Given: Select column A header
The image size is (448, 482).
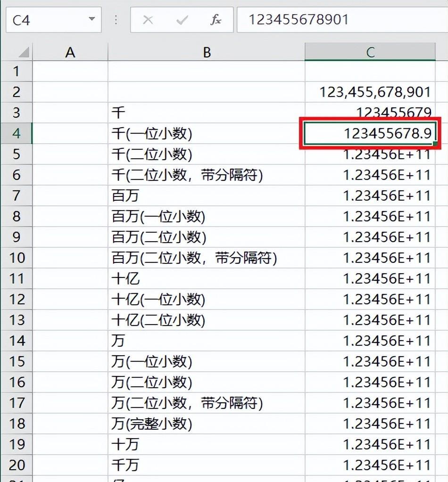Looking at the screenshot, I should tap(70, 52).
